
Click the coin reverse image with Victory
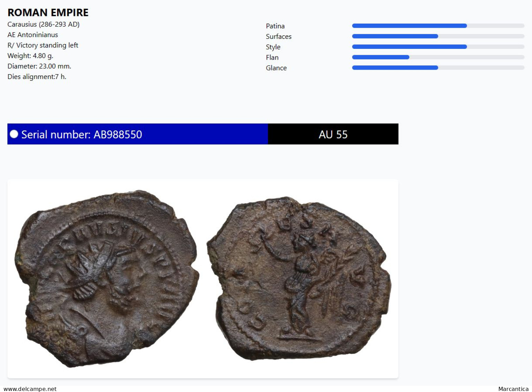coord(299,278)
